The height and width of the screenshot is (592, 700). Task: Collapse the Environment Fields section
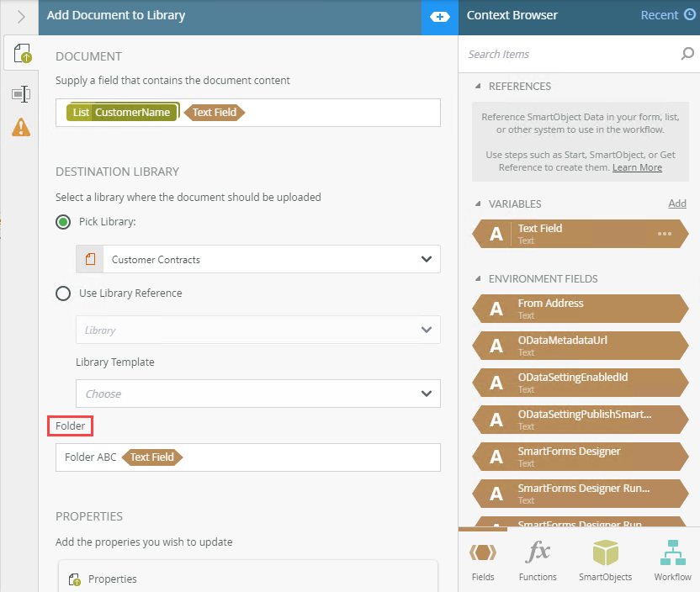coord(478,278)
